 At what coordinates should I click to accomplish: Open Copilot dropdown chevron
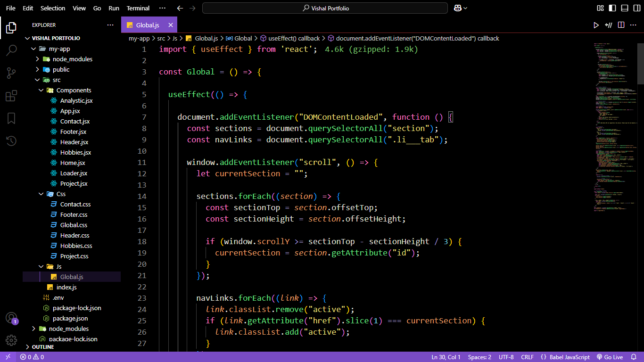[x=465, y=8]
